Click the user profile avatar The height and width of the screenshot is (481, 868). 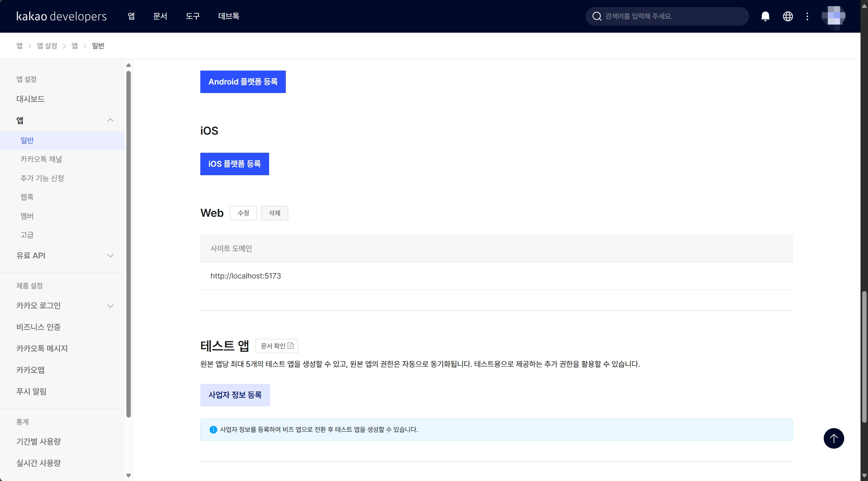[x=833, y=16]
